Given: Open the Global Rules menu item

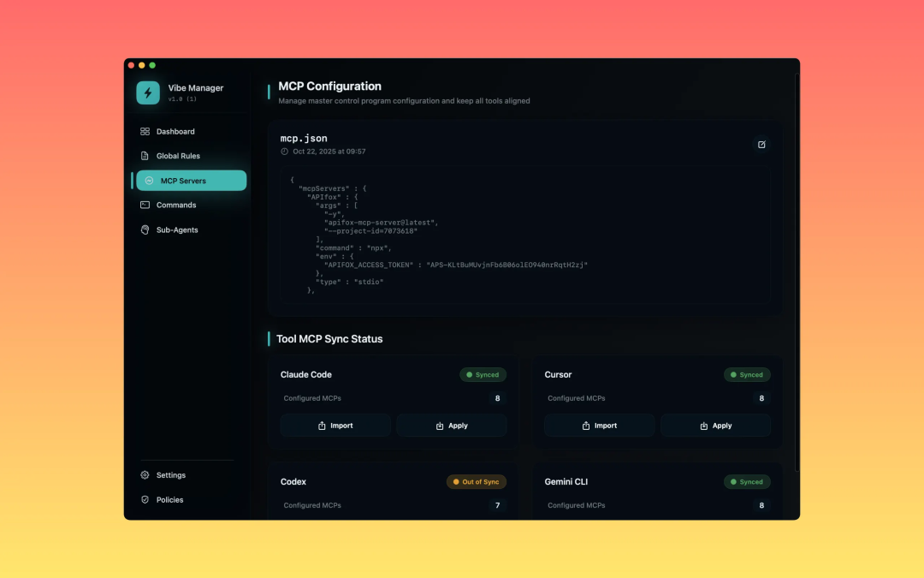Looking at the screenshot, I should coord(178,156).
